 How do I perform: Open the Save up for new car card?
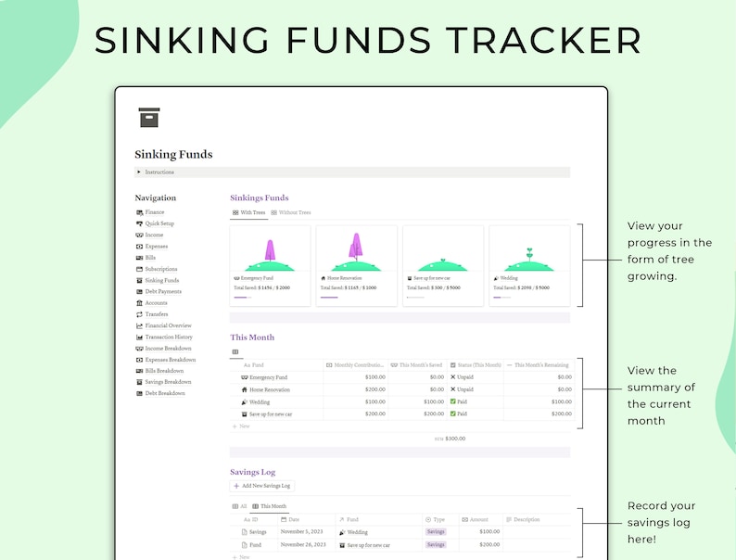[x=443, y=266]
